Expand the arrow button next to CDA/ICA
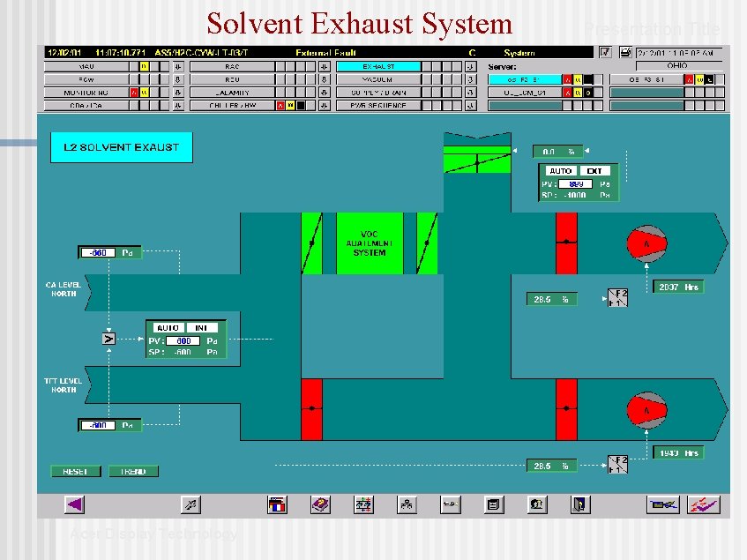Screen dimensions: 747x560 (x=177, y=105)
